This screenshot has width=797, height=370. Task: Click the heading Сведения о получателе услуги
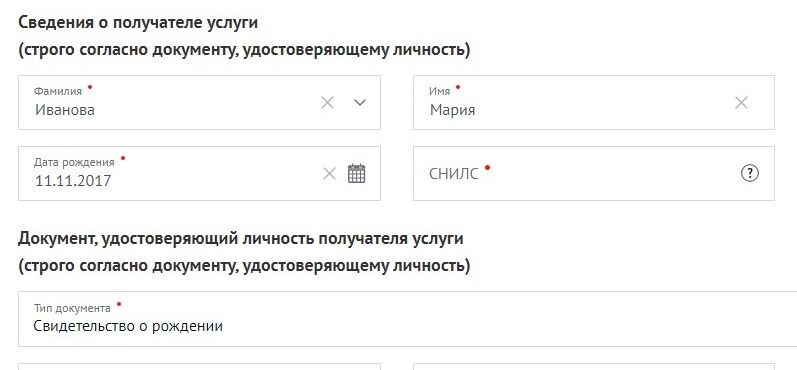[138, 23]
